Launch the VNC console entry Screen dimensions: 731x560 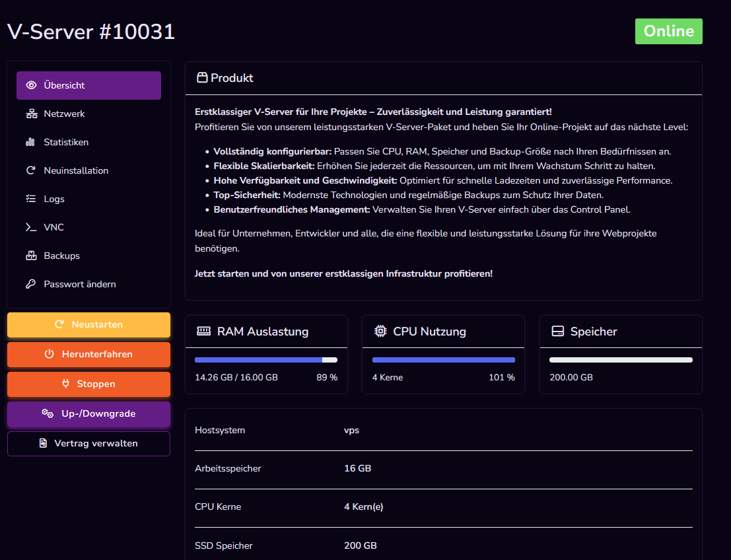[88, 228]
